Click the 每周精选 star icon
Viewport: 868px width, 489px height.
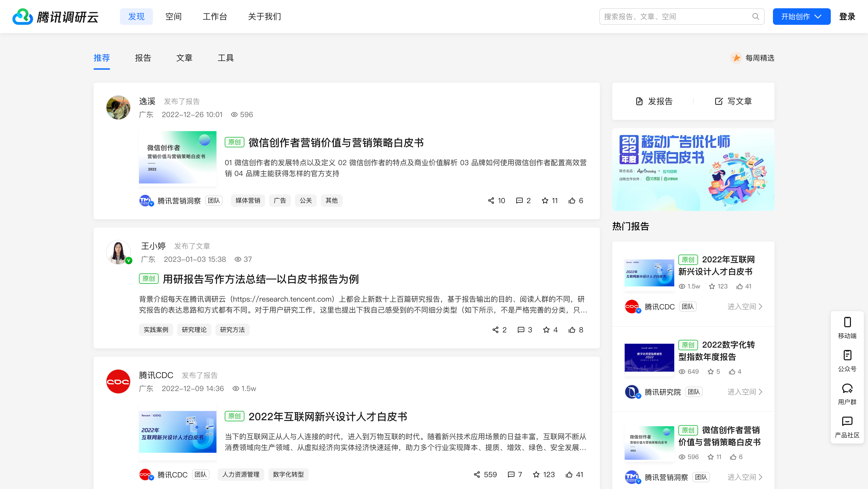pyautogui.click(x=736, y=58)
